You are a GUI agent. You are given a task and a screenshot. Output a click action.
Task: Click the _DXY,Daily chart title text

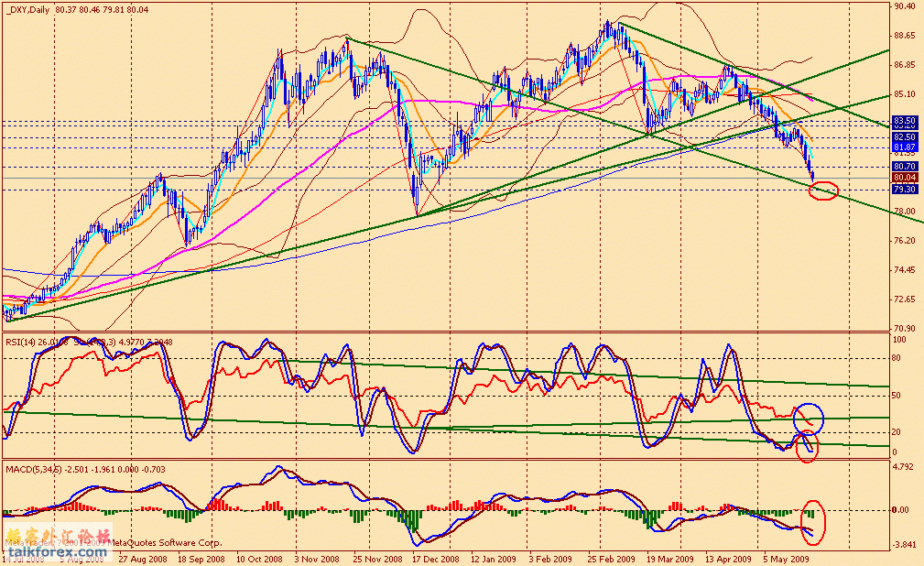27,10
